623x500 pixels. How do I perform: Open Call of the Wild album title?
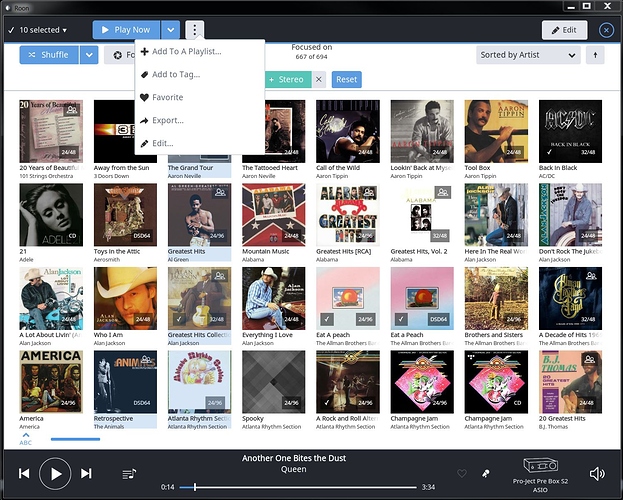338,168
